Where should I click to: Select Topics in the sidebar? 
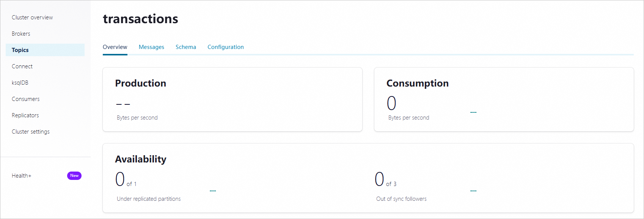click(x=20, y=50)
